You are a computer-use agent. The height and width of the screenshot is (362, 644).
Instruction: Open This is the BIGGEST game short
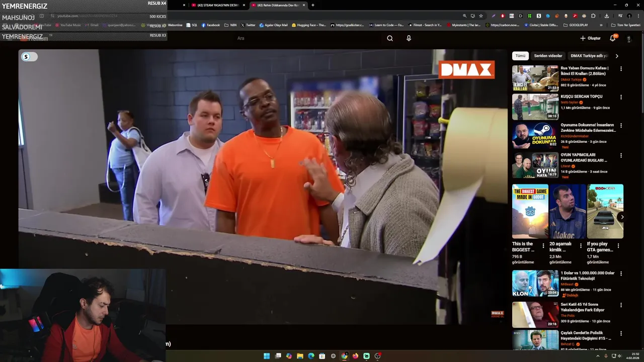point(530,211)
